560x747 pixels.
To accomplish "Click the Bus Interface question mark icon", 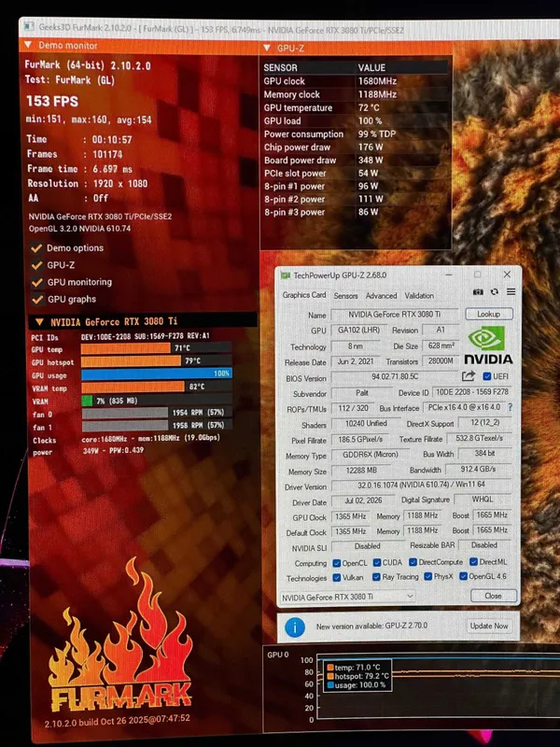I will pos(511,407).
